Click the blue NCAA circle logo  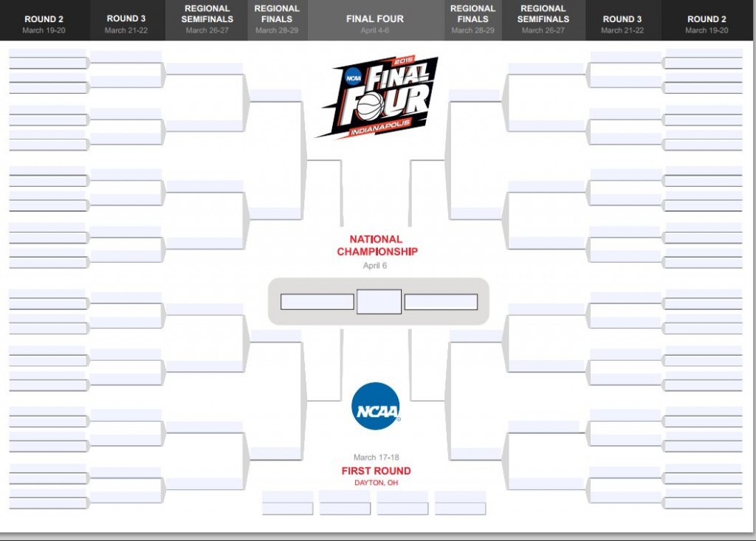coord(376,406)
